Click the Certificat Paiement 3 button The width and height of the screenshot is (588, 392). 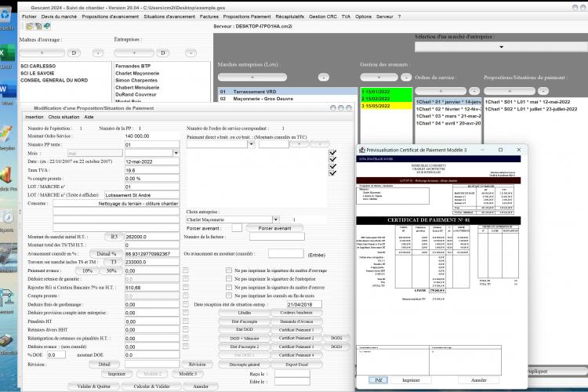[296, 347]
